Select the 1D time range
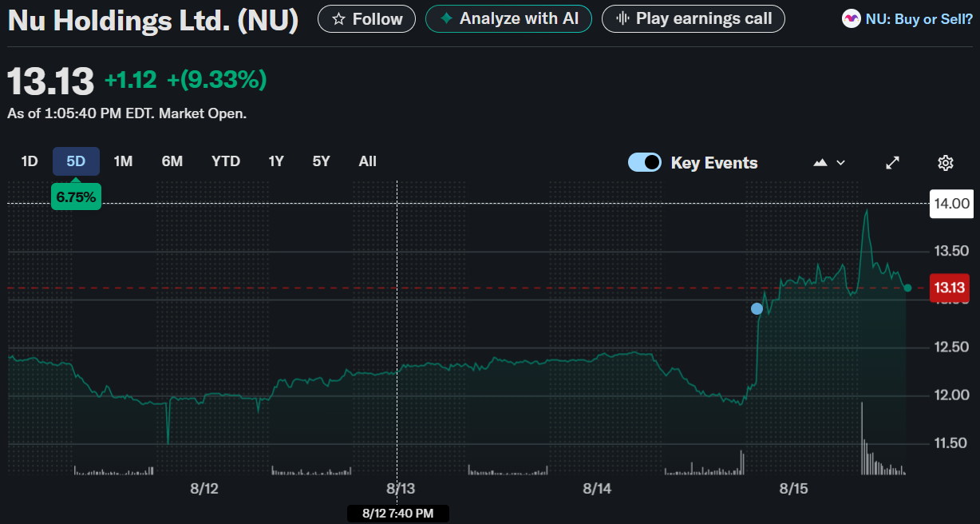980x524 pixels. [x=30, y=161]
